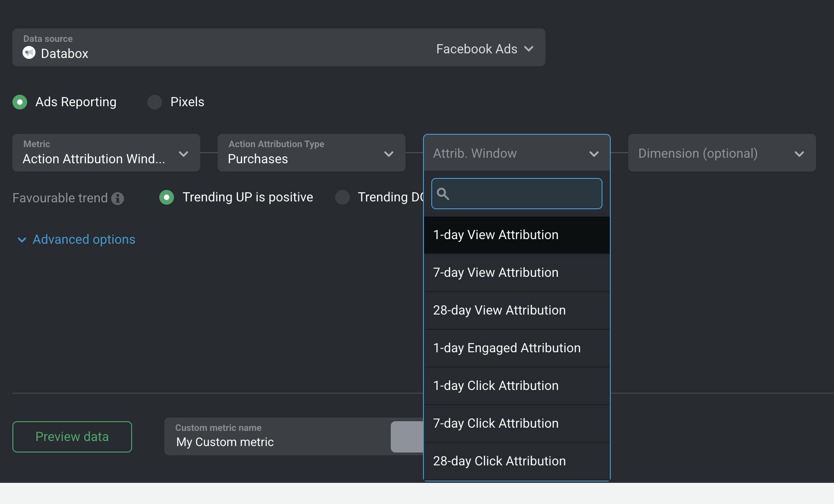834x504 pixels.
Task: Select 28-day View Attribution
Action: 517,310
